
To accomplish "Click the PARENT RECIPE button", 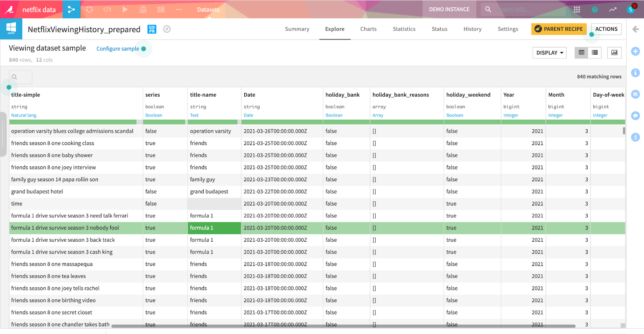I will point(559,29).
